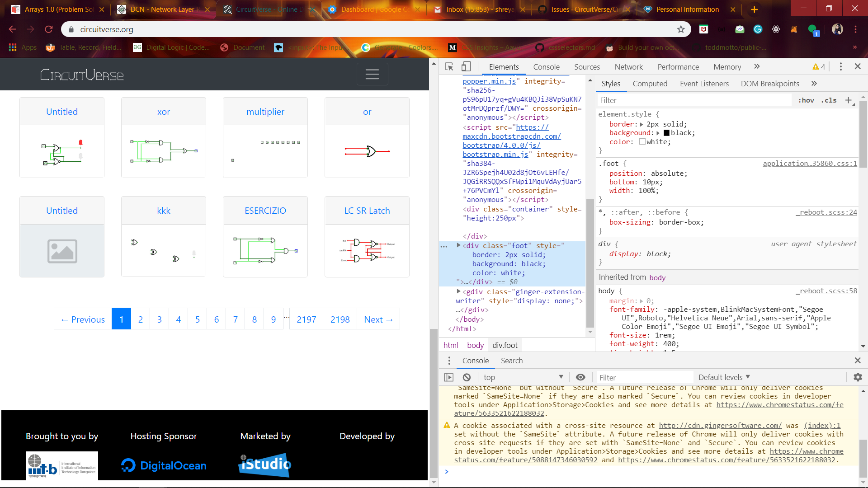868x488 pixels.
Task: Toggle the .cls class editor in Styles
Action: [x=829, y=100]
